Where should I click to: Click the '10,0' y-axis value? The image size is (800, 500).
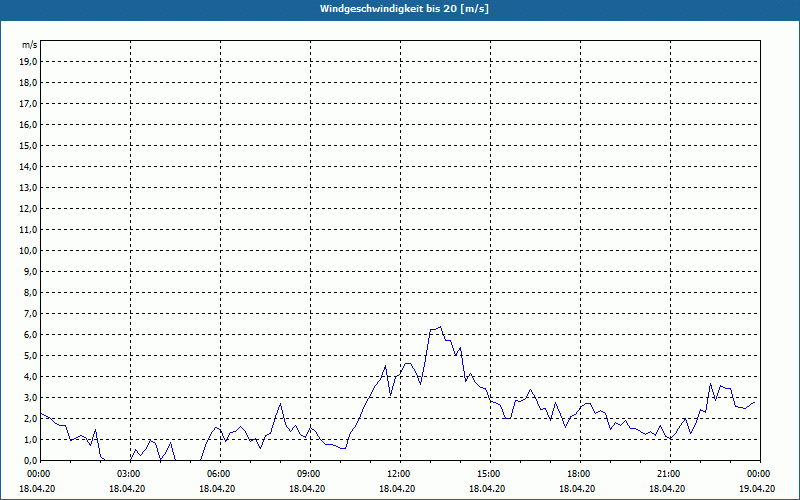(x=28, y=251)
